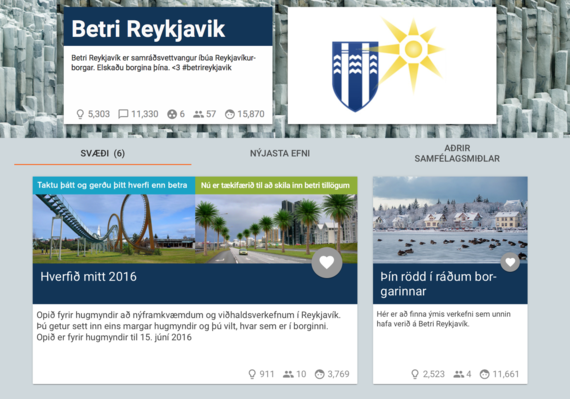Image resolution: width=570 pixels, height=399 pixels.
Task: Favorite Þín rödd í ráðum borgarinnar heart
Action: (x=510, y=262)
